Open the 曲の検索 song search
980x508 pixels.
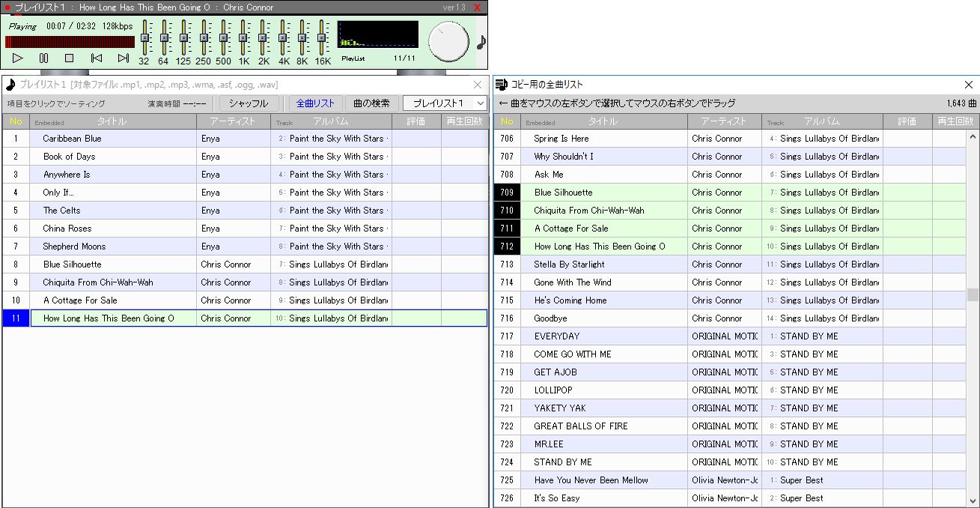coord(371,103)
